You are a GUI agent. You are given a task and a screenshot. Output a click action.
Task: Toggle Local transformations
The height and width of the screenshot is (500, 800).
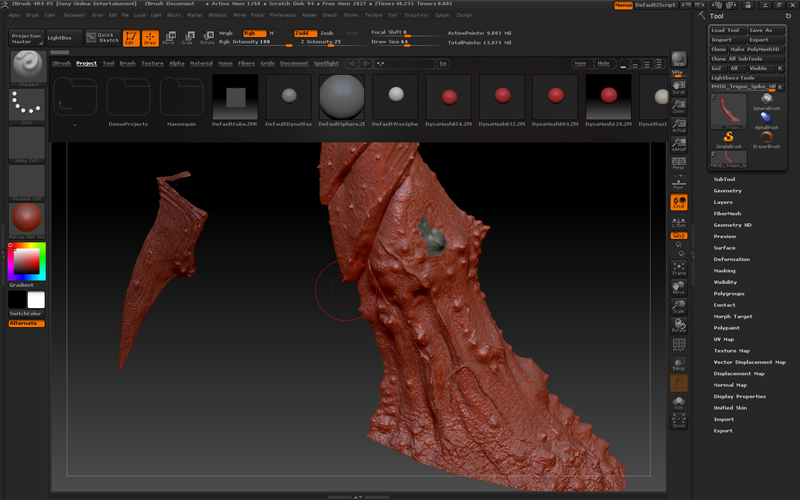pos(679,202)
